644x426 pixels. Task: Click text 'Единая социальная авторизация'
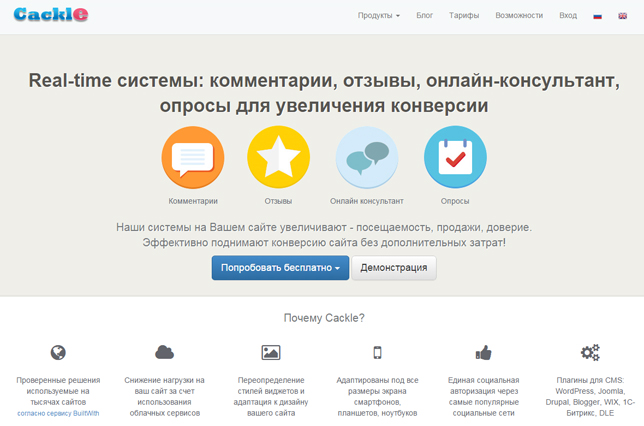tap(483, 386)
